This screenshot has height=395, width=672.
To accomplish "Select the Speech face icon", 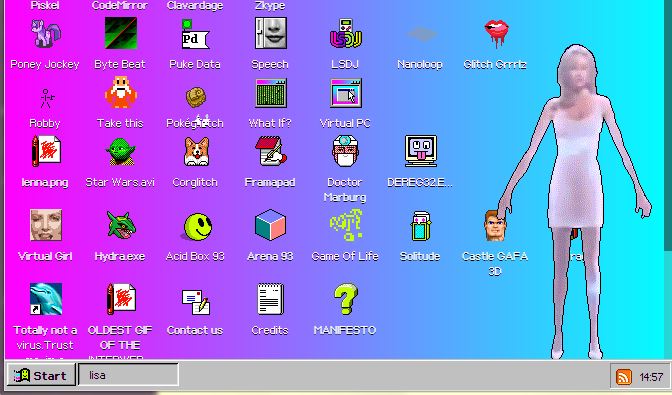I will tap(270, 33).
